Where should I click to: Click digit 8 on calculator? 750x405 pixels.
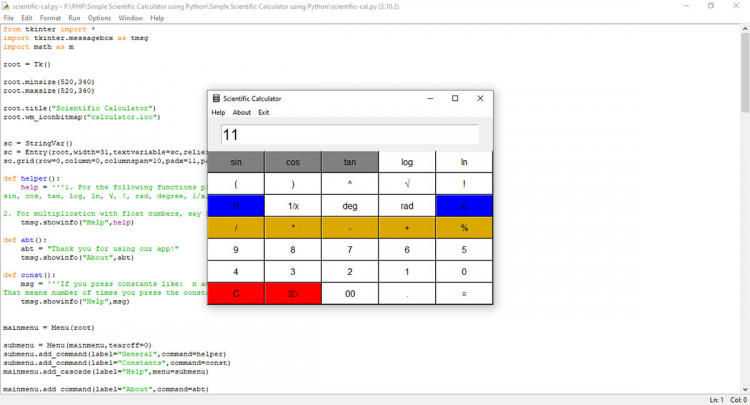tap(293, 250)
